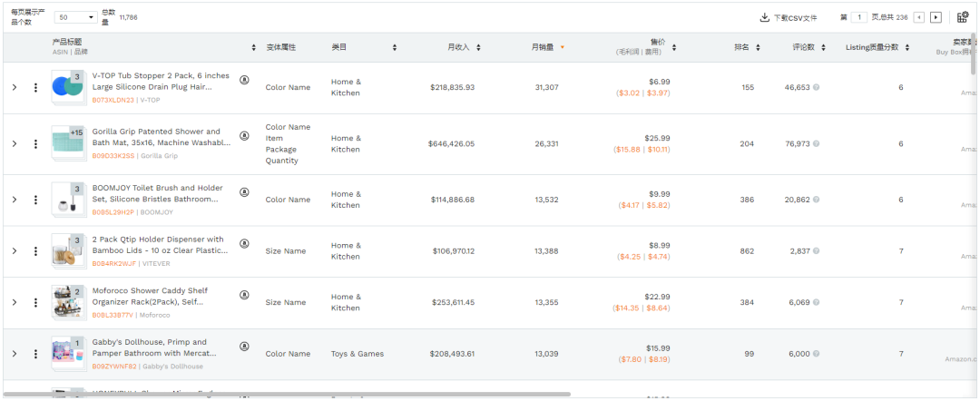Open the products-per-page dropdown showing 50
Viewport: 980px width, 401px height.
pos(76,17)
